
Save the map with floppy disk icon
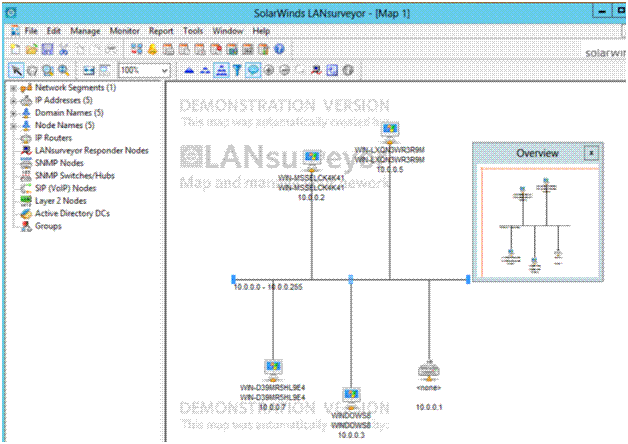[x=47, y=49]
